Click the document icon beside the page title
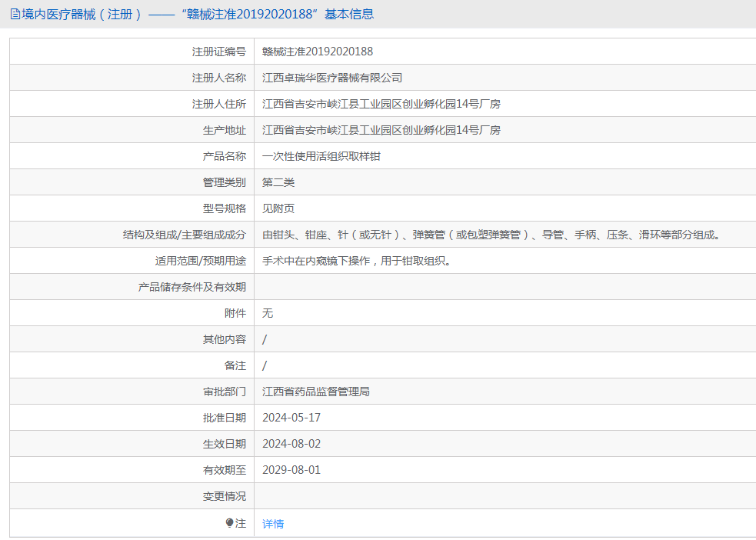 click(x=15, y=15)
